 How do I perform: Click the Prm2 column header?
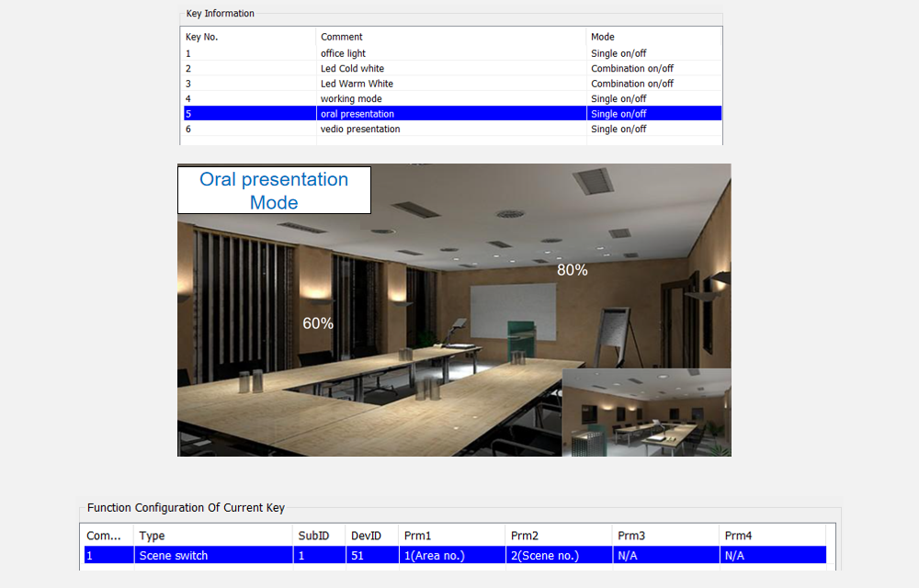pos(559,536)
